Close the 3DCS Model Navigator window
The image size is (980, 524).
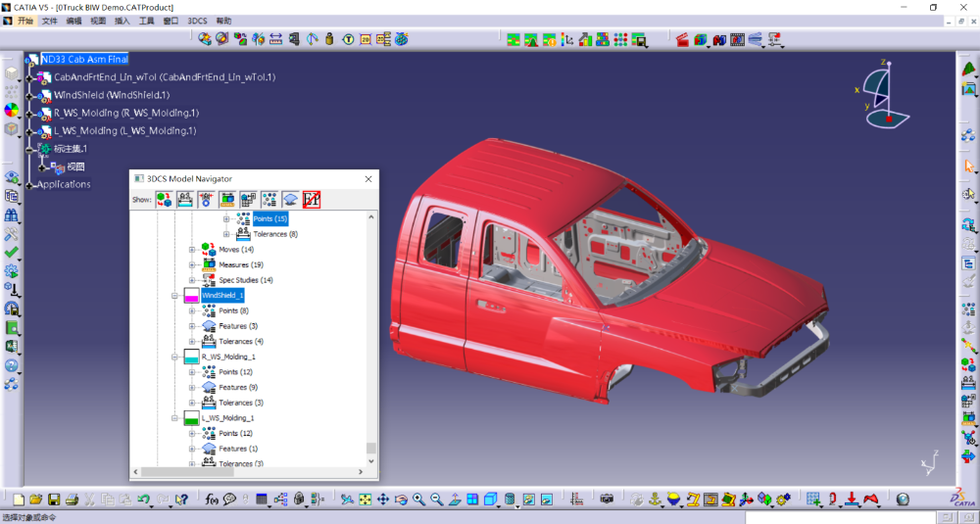click(x=368, y=179)
